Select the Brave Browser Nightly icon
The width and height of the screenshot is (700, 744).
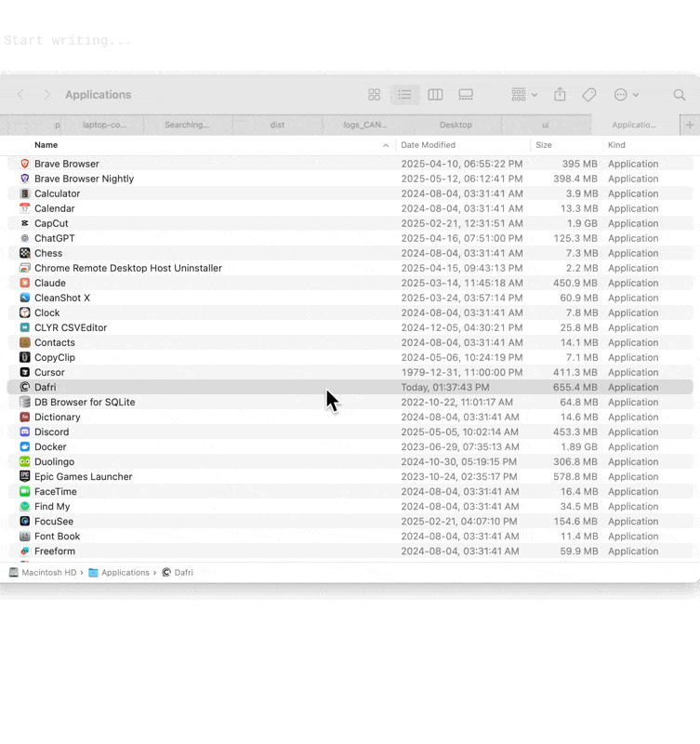pyautogui.click(x=25, y=179)
